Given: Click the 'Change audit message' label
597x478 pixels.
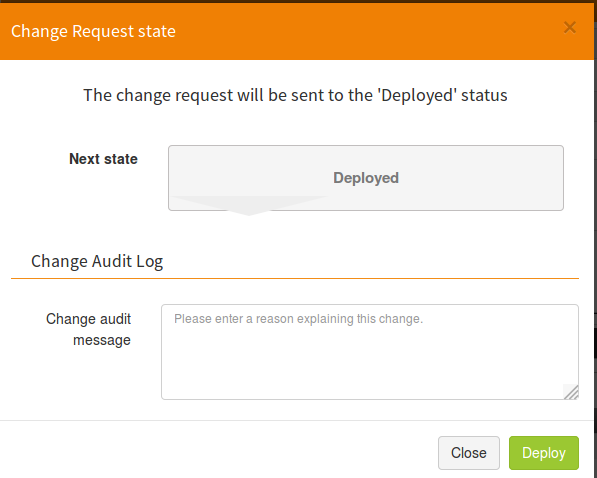Looking at the screenshot, I should [x=88, y=329].
